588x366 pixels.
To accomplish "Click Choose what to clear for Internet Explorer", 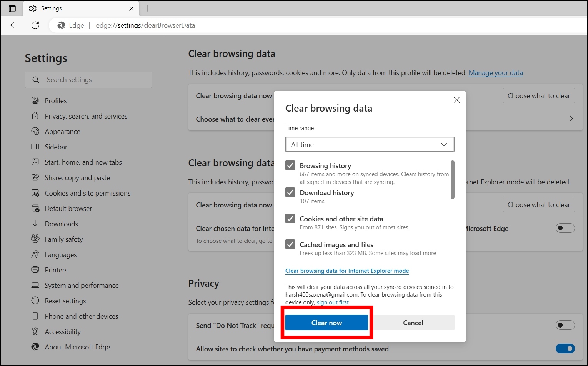I will point(539,204).
